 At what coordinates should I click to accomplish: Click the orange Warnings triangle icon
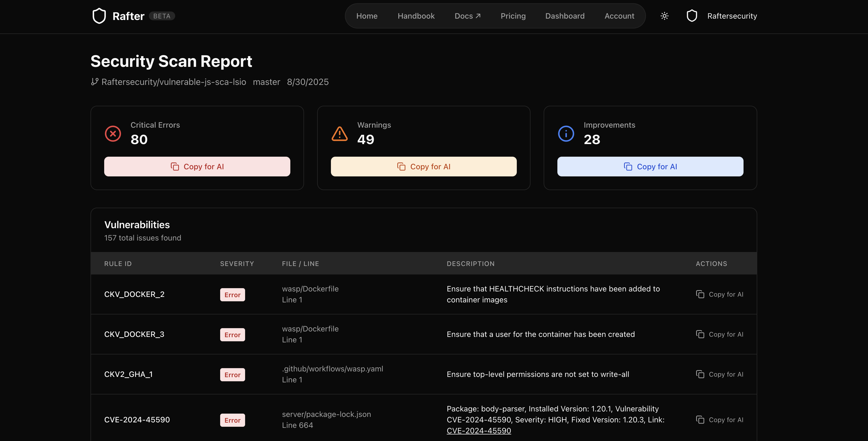tap(339, 134)
